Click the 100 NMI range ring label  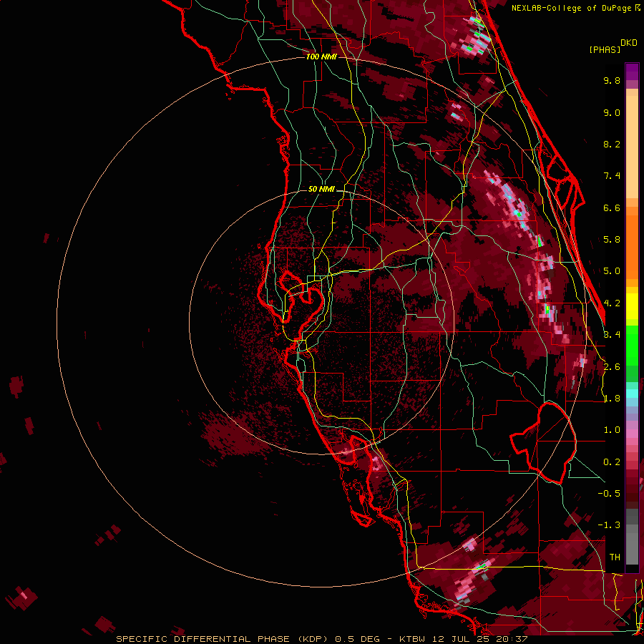(x=321, y=57)
